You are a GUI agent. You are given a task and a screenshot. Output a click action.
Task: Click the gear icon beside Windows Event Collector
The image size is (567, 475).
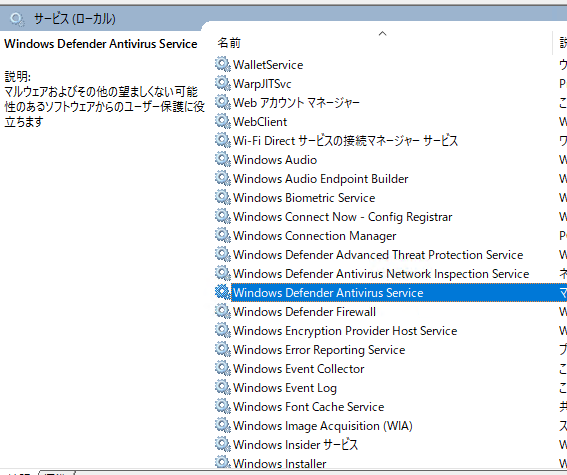pyautogui.click(x=223, y=368)
